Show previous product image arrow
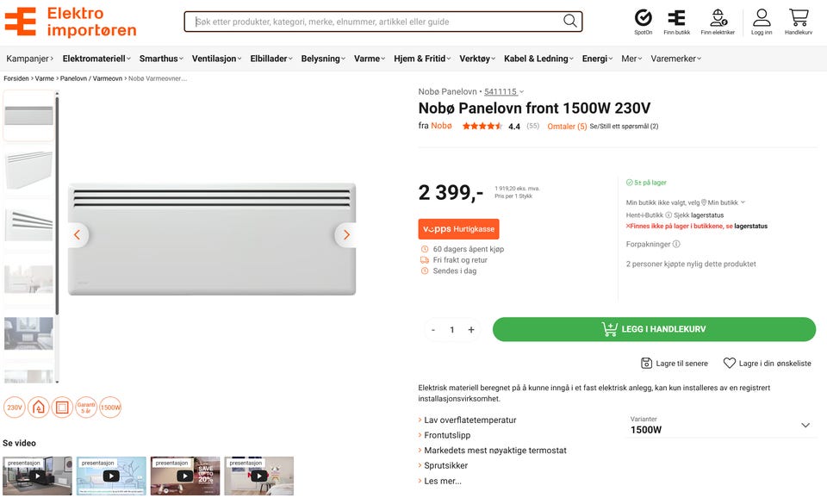Image resolution: width=827 pixels, height=504 pixels. pos(77,235)
